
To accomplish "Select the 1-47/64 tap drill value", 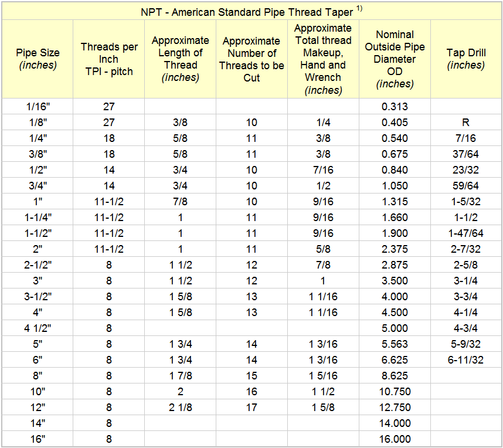I will (x=466, y=233).
